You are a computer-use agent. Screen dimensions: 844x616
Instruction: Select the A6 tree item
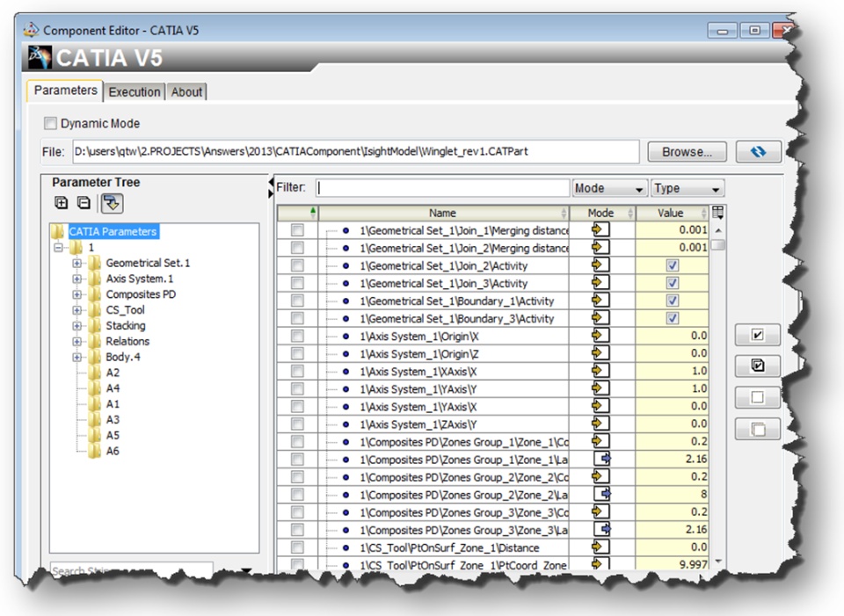pos(113,451)
